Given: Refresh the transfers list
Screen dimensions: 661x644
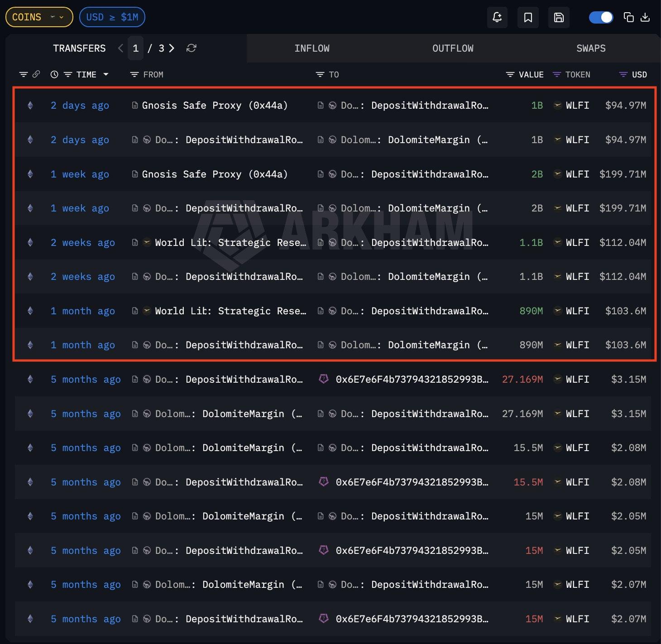Looking at the screenshot, I should point(191,48).
